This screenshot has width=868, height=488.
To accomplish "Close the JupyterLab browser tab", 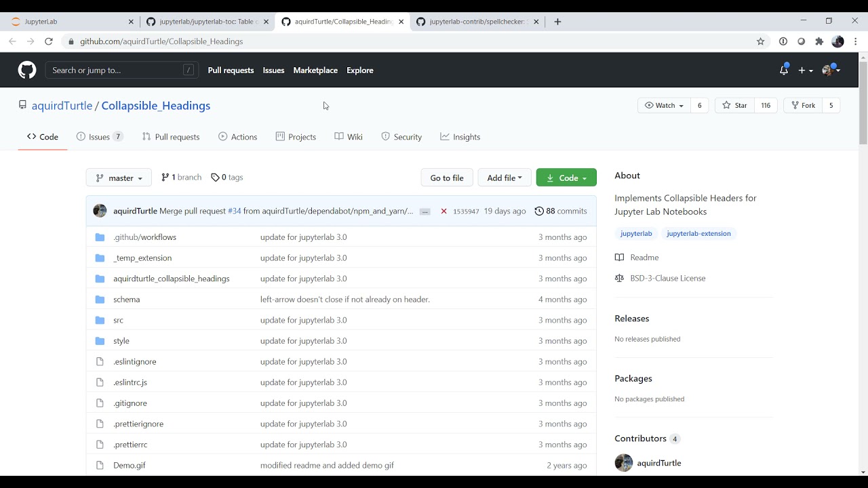I will point(131,22).
